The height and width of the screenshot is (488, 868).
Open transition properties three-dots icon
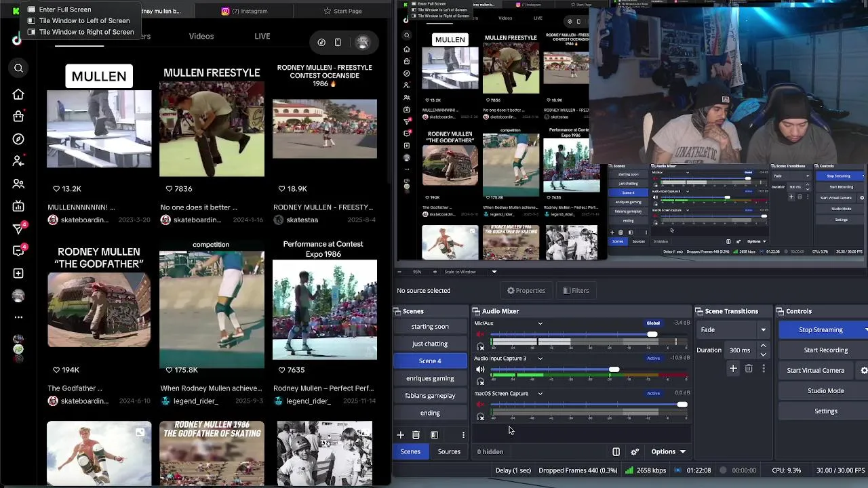pyautogui.click(x=764, y=369)
